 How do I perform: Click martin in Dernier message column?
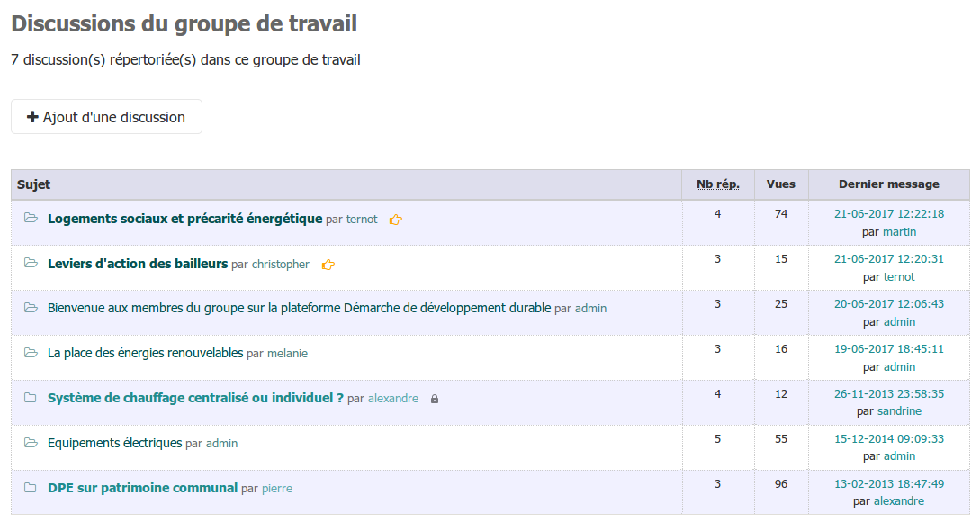[x=899, y=232]
